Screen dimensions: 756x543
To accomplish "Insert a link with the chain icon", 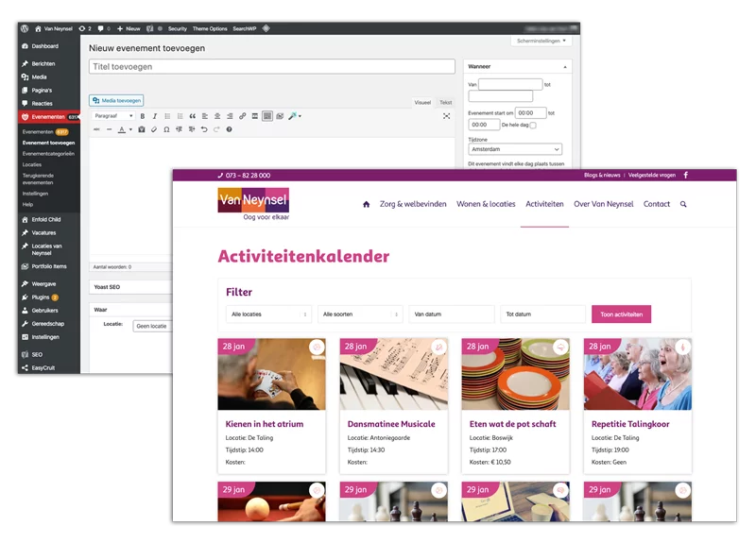I will [x=243, y=116].
